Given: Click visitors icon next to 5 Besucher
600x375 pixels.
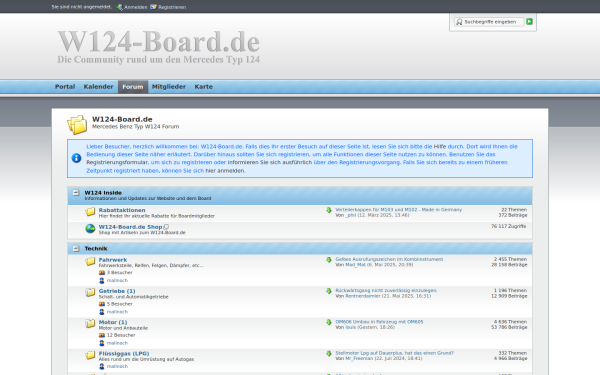Looking at the screenshot, I should 102,304.
